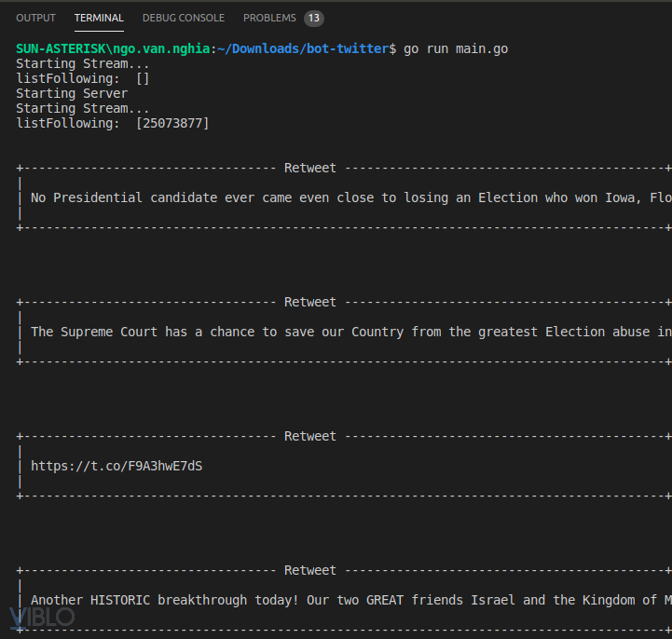
Task: Click the 'go run main.go' command text
Action: point(456,48)
